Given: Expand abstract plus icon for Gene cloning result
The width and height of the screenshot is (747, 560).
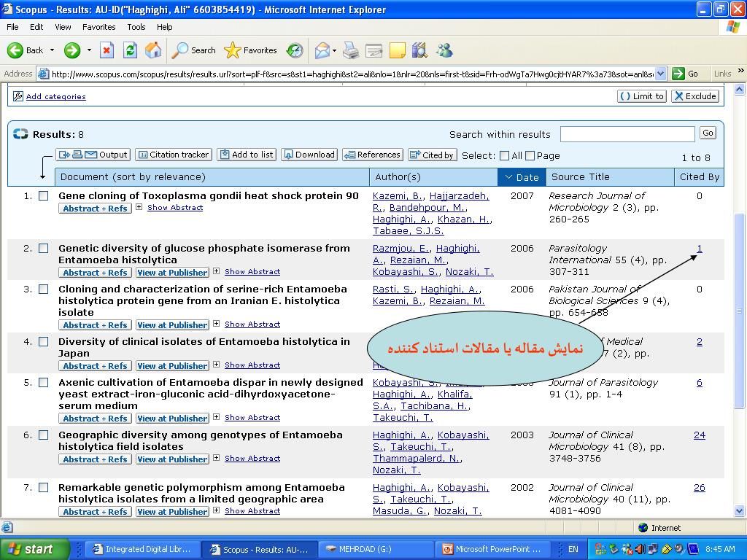Looking at the screenshot, I should 139,207.
